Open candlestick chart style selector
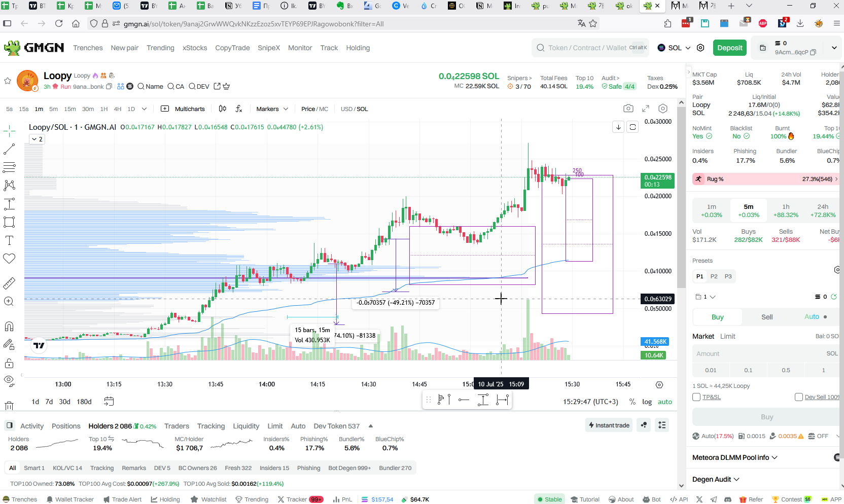 222,109
